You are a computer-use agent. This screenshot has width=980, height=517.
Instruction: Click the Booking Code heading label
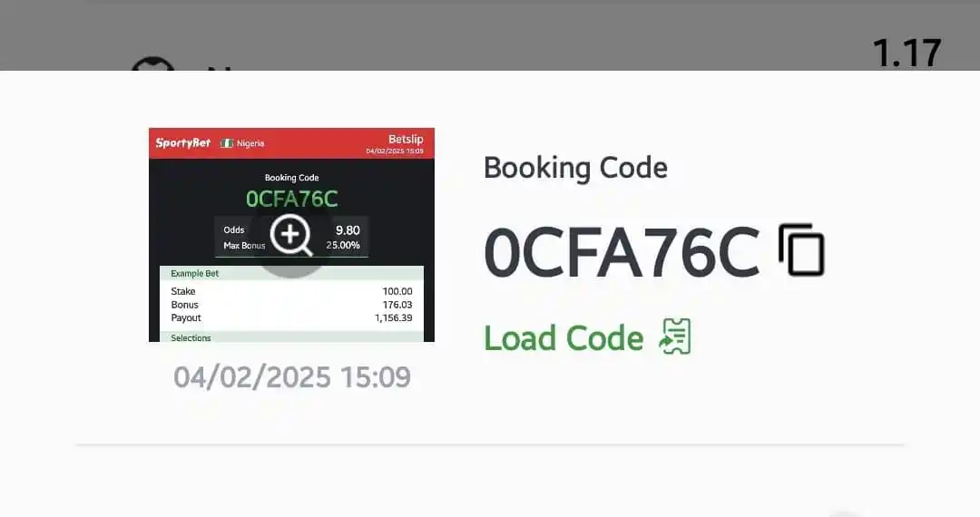click(575, 168)
